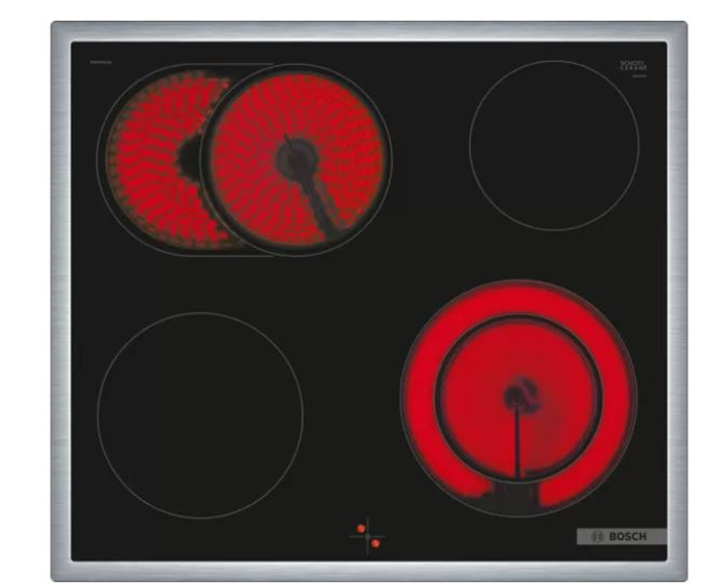Click the oval extension heating area on the left
Viewport: 728px width, 584px height.
pyautogui.click(x=153, y=161)
